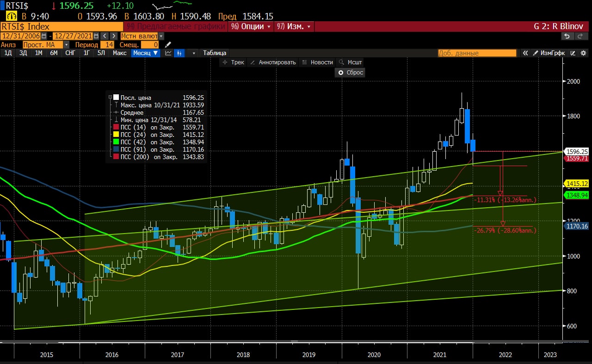Click the 1348.94 green axis price label
The width and height of the screenshot is (592, 364).
[577, 195]
